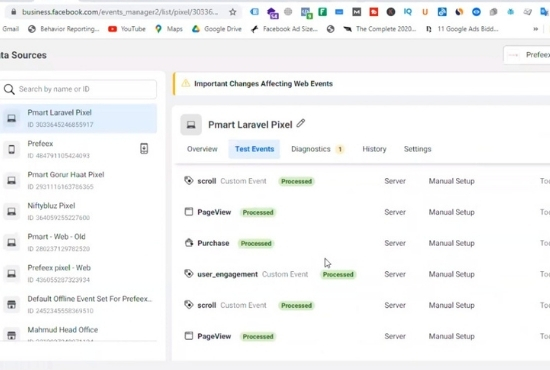
Task: Bookmark this page with the star icon
Action: point(233,12)
